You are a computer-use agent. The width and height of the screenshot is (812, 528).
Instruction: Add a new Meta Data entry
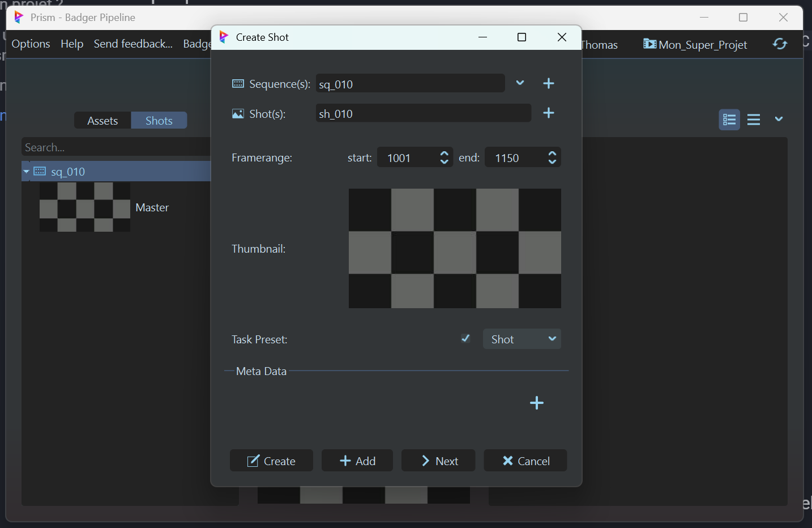tap(536, 403)
